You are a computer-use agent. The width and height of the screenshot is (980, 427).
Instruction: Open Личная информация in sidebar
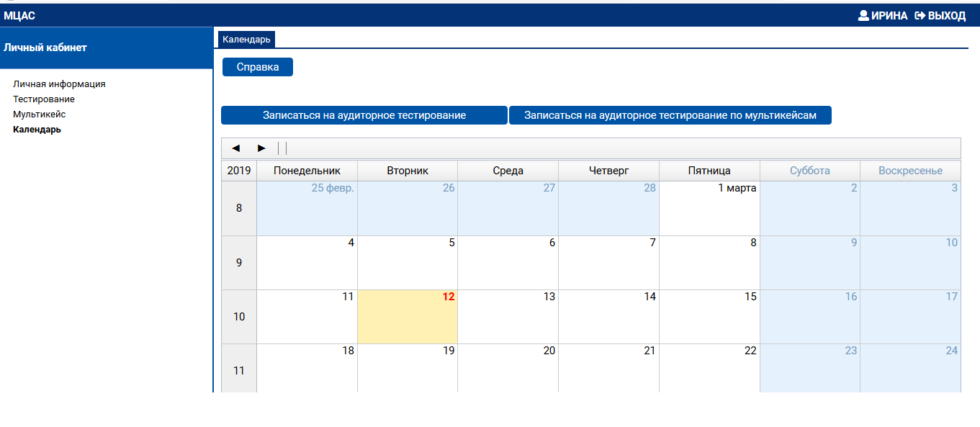tap(59, 84)
